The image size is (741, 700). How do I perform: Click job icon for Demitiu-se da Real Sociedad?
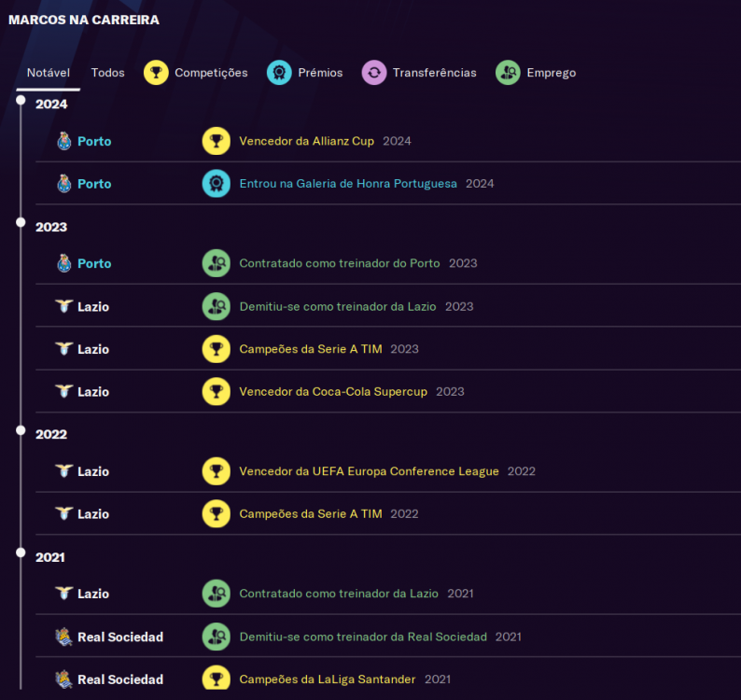click(x=217, y=637)
